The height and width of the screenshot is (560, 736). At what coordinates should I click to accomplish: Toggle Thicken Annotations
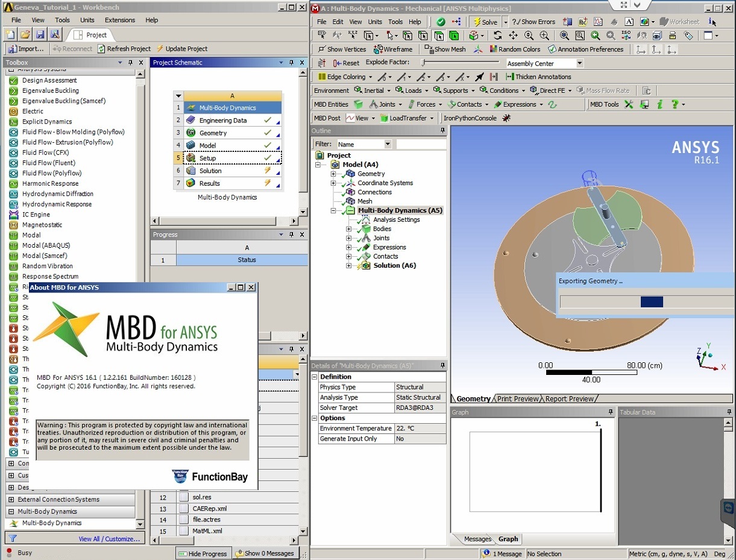(538, 77)
